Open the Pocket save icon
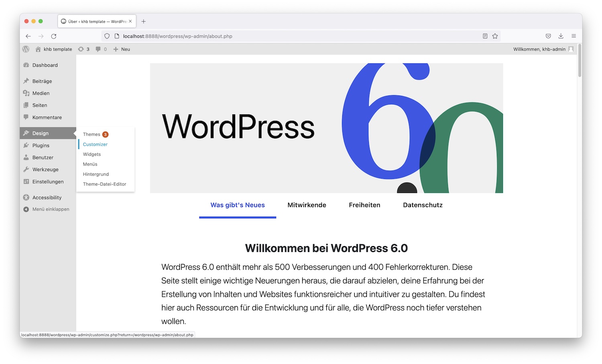This screenshot has width=602, height=364. click(548, 36)
